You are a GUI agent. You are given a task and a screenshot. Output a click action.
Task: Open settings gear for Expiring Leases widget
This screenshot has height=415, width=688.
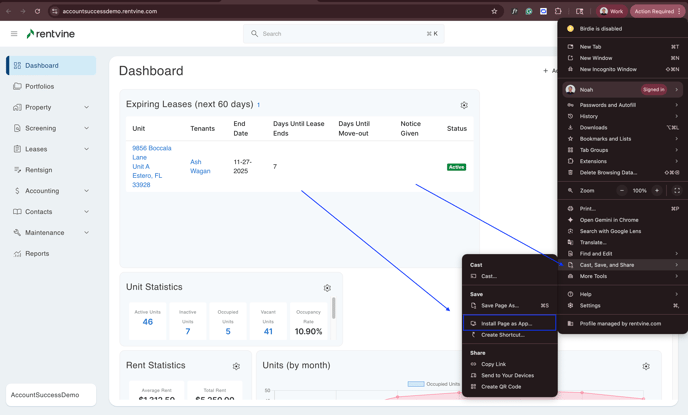(464, 105)
